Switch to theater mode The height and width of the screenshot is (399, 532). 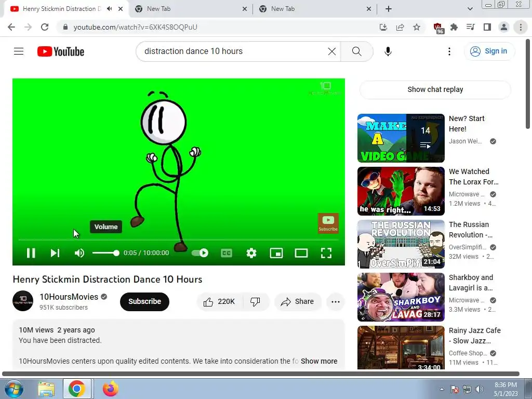tap(301, 253)
